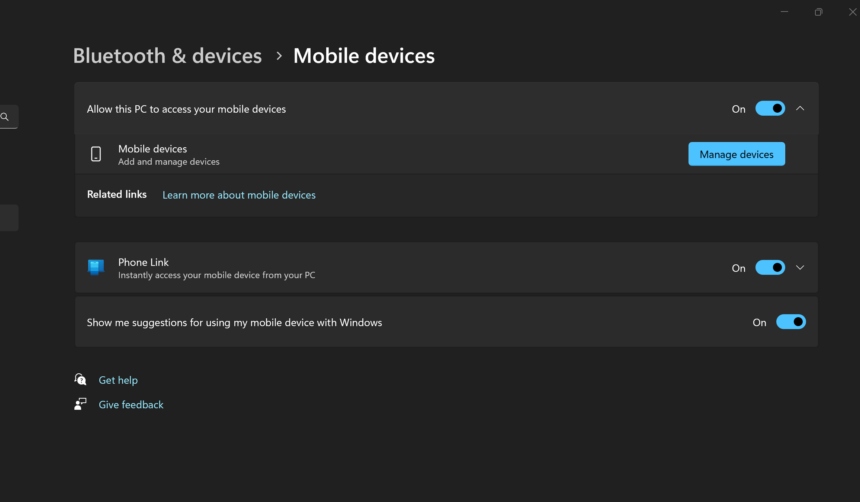Click the breadcrumb arrow separator
This screenshot has height=502, width=860.
point(278,57)
